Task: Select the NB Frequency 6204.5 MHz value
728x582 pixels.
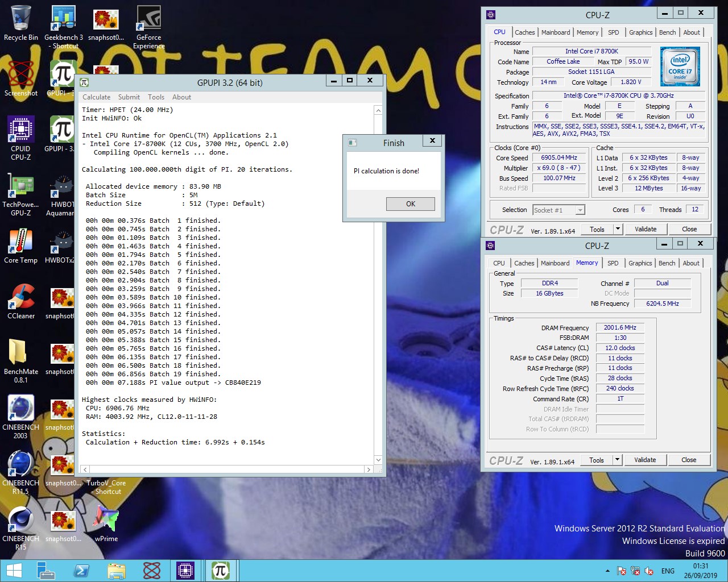Action: pos(663,304)
